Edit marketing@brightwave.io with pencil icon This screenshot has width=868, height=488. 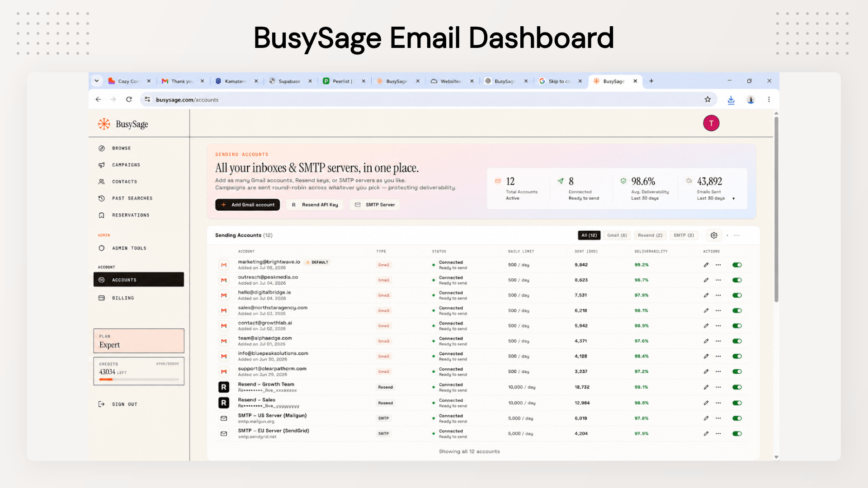[706, 265]
